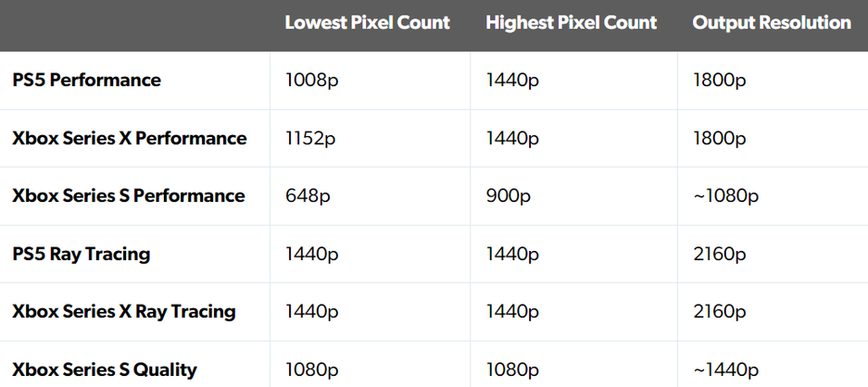Screen dimensions: 868x387
Task: Select the Xbox Series X Performance label
Action: click(x=129, y=139)
